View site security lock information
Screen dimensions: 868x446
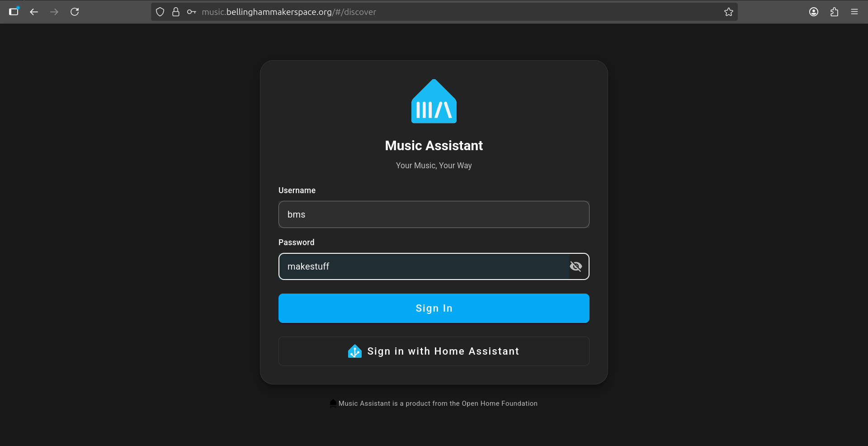(176, 12)
